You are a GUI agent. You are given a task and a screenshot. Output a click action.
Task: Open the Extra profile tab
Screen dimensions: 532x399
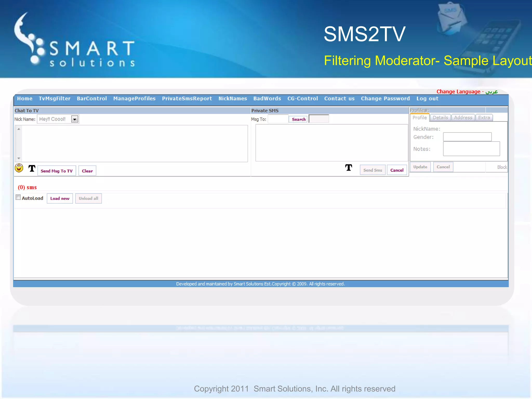484,118
